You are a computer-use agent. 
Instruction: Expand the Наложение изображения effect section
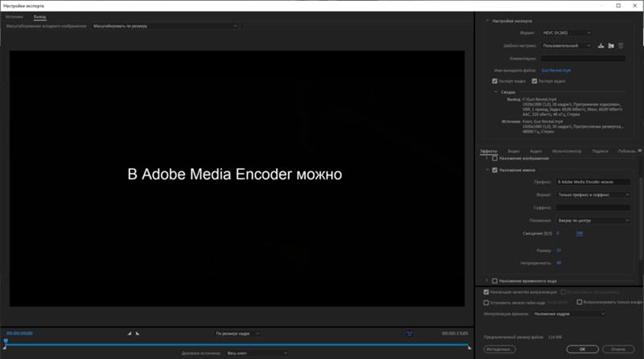[x=487, y=158]
